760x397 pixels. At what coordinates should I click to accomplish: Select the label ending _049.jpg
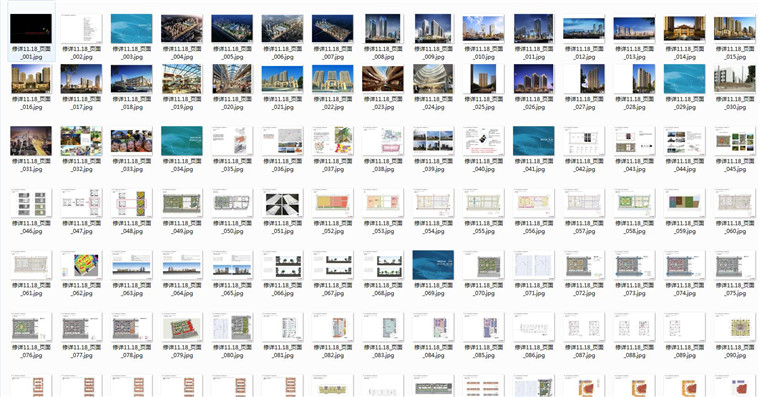182,227
